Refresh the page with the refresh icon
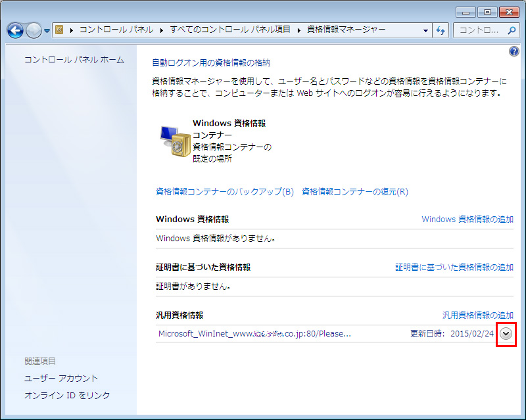This screenshot has width=526, height=420. (441, 30)
